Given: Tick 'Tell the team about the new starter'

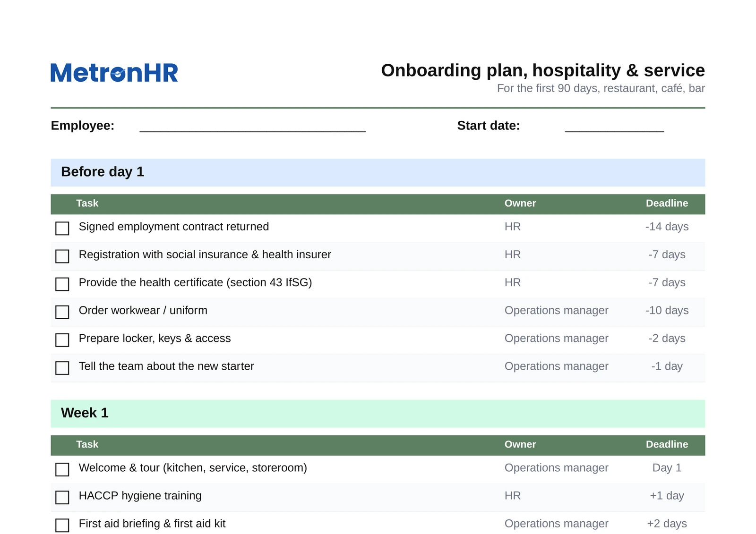Looking at the screenshot, I should 62,368.
